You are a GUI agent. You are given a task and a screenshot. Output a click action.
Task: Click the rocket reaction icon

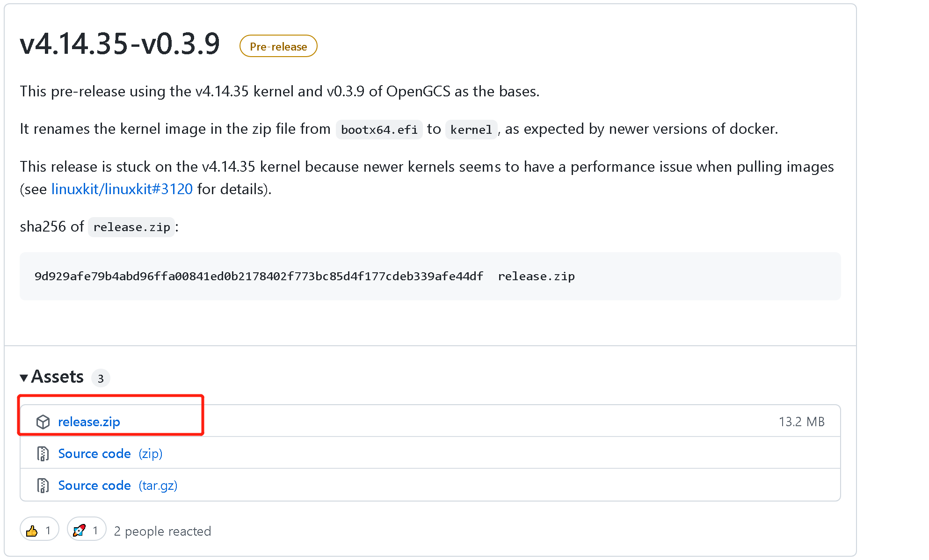[x=80, y=530]
